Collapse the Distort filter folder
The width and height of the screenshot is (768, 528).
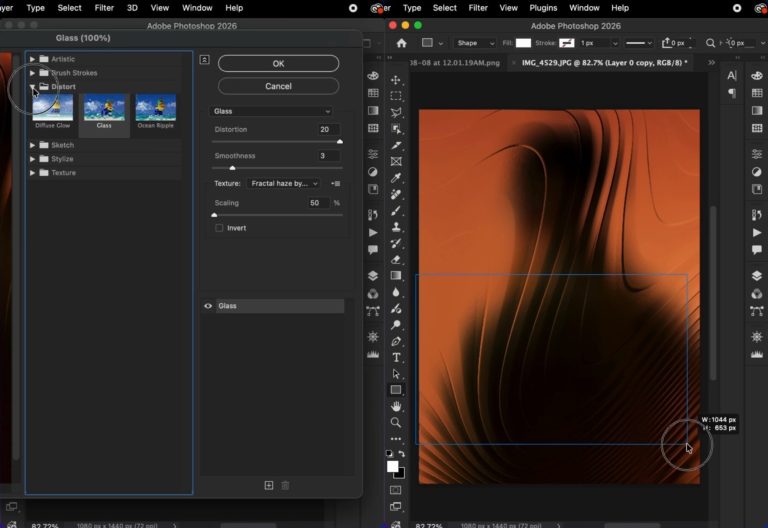[32, 87]
